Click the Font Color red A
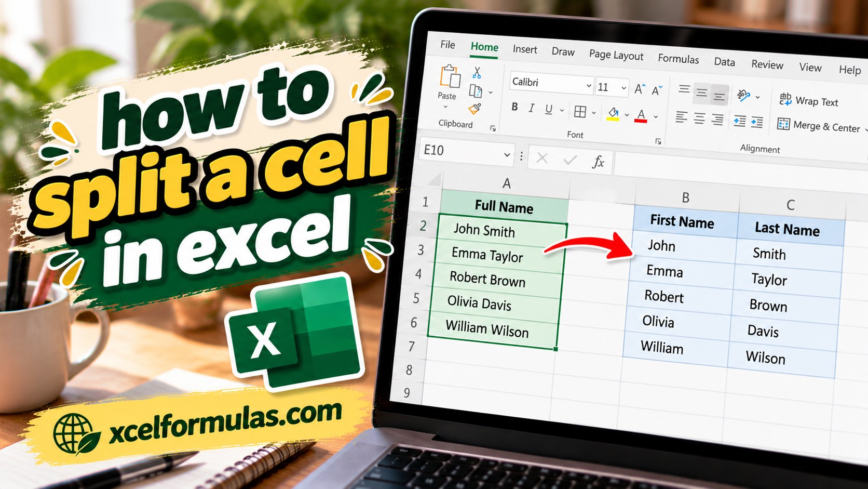 (641, 116)
